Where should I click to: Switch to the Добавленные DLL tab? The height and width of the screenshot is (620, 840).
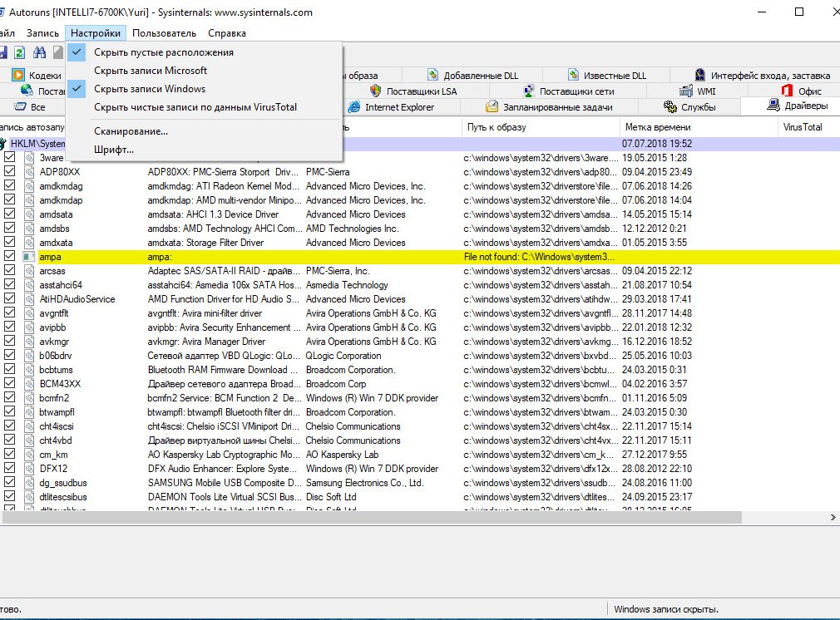pyautogui.click(x=472, y=76)
